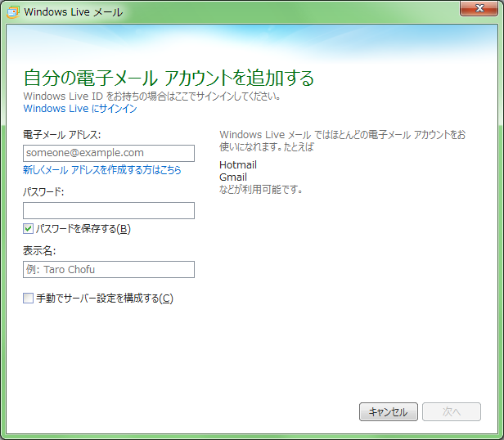Image resolution: width=504 pixels, height=440 pixels.
Task: Click the 自分の電子メール アカウントを追加する heading
Action: click(169, 79)
